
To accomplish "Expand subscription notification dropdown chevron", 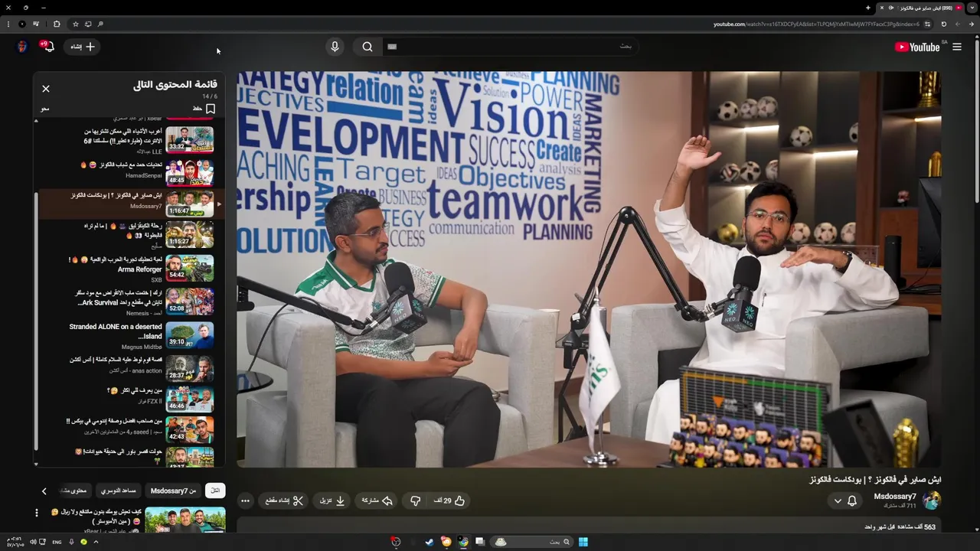I will [x=838, y=501].
